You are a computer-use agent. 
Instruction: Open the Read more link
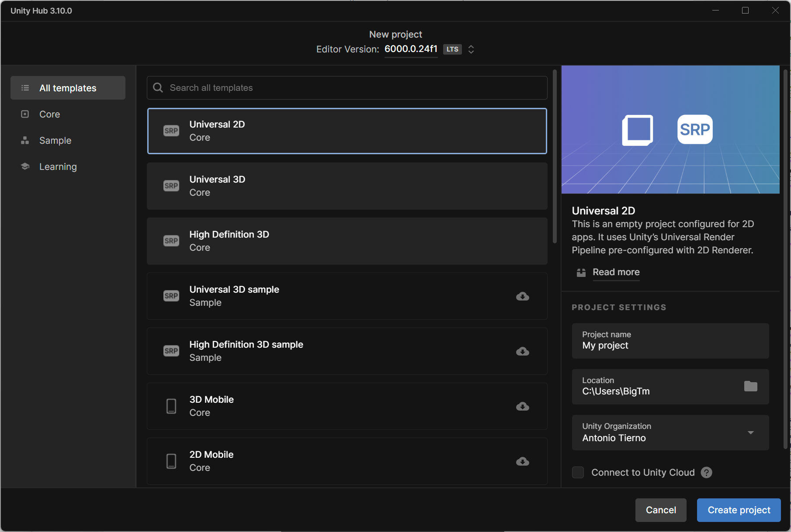coord(616,272)
